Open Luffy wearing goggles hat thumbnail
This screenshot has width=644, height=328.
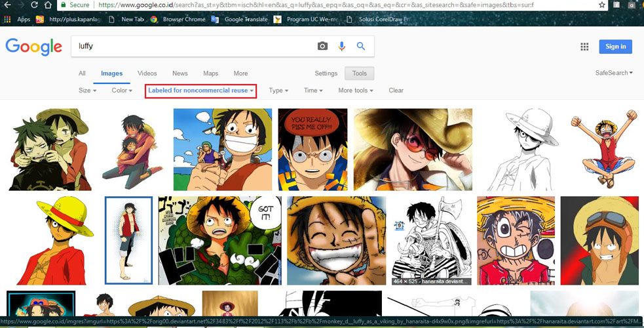tap(599, 241)
